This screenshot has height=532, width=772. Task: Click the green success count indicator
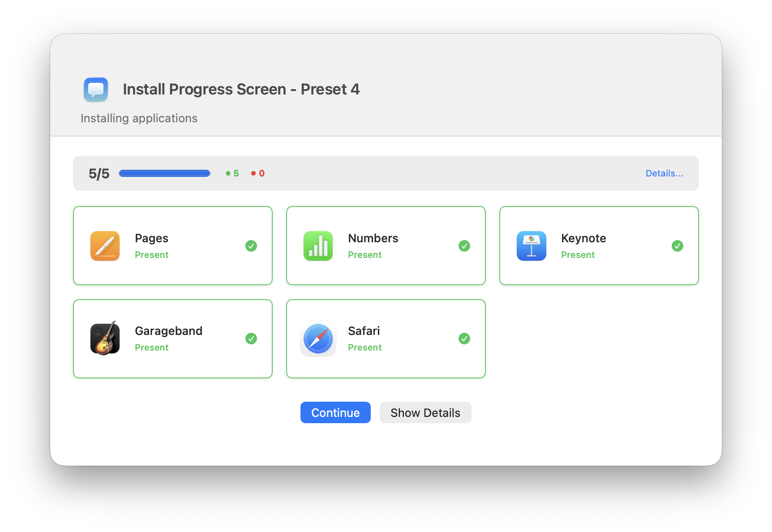(233, 173)
